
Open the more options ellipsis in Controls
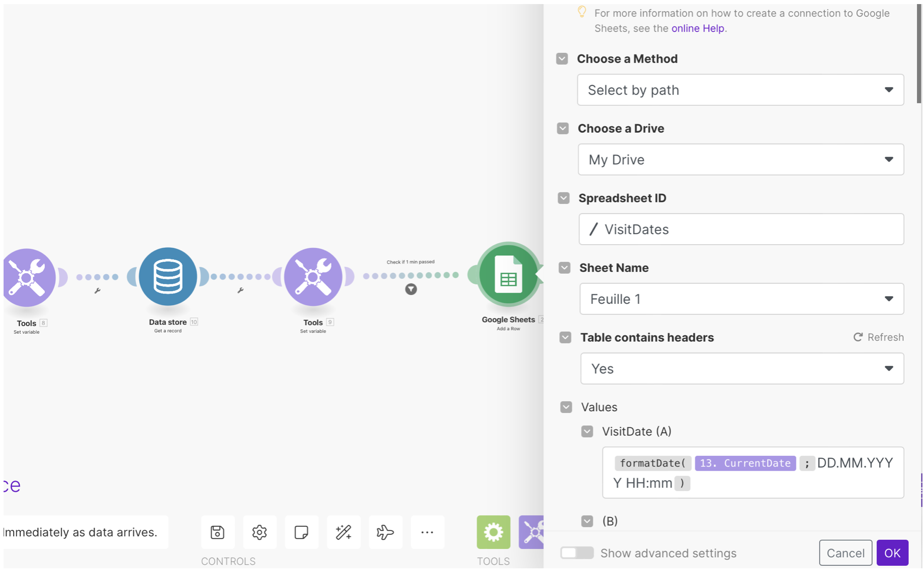click(427, 532)
